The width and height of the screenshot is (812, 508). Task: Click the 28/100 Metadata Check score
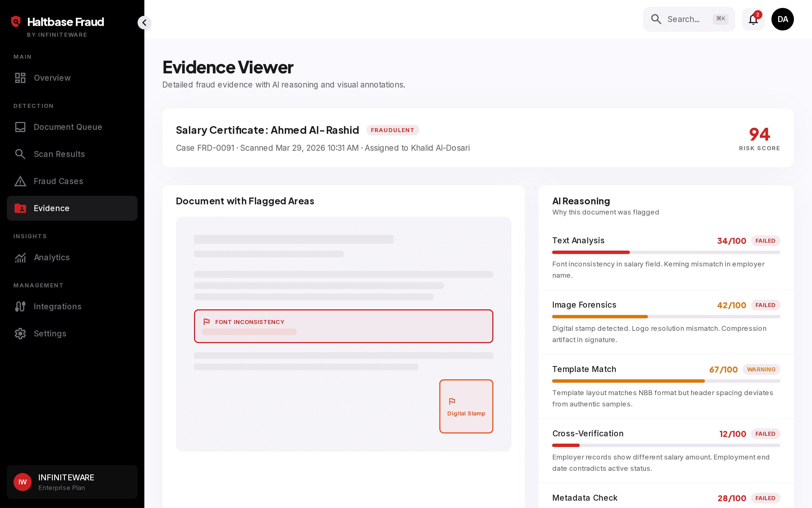pos(732,498)
